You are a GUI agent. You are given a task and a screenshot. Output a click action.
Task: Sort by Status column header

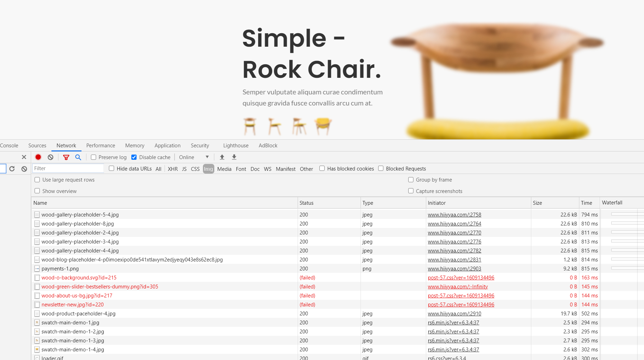pyautogui.click(x=329, y=203)
